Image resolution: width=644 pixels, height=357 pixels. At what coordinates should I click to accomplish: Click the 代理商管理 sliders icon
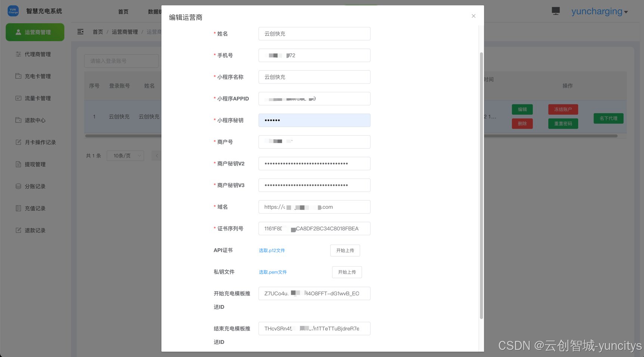point(18,54)
